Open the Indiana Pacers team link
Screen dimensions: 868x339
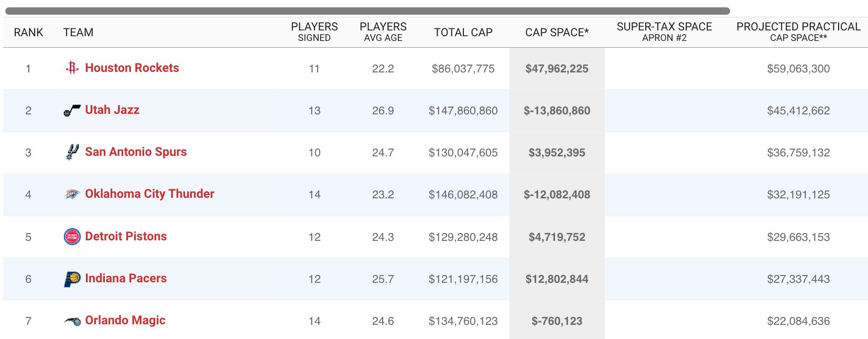click(126, 279)
